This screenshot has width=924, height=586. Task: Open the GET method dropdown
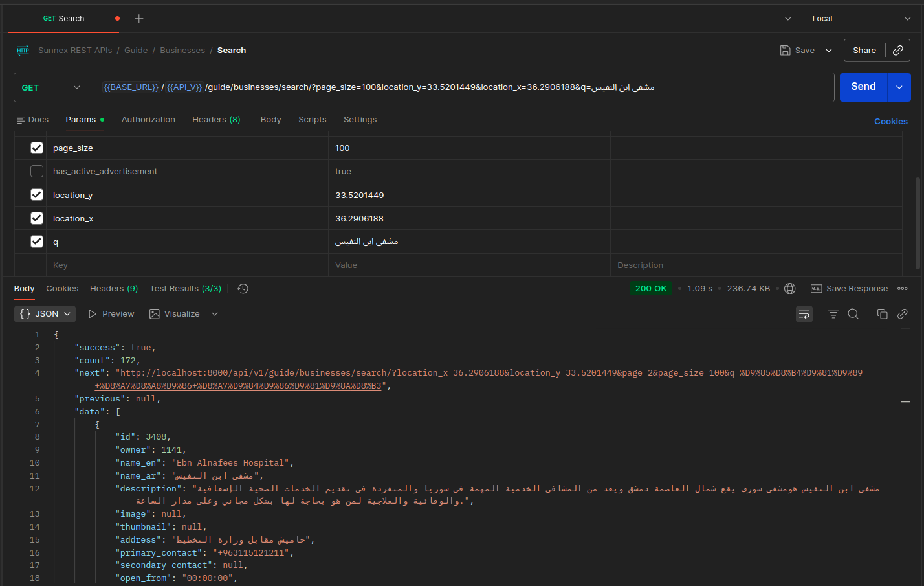coord(52,87)
